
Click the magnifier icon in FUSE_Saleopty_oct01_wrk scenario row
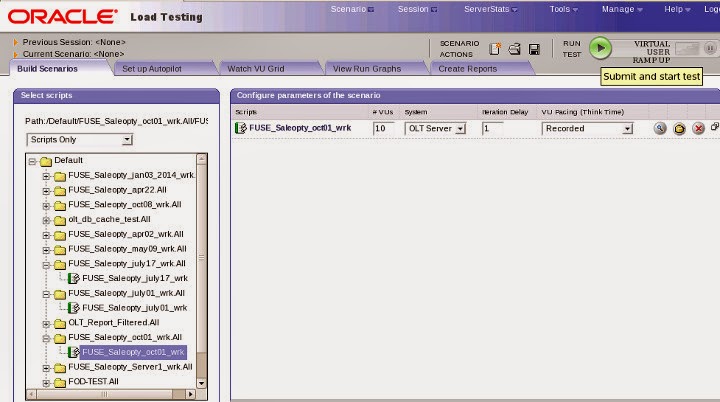(660, 128)
